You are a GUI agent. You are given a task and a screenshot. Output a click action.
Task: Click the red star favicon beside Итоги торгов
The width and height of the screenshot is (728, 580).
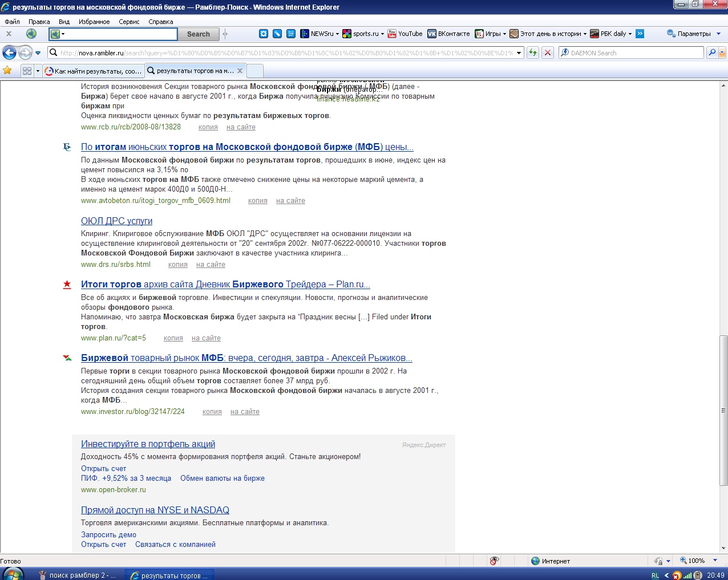coord(67,285)
